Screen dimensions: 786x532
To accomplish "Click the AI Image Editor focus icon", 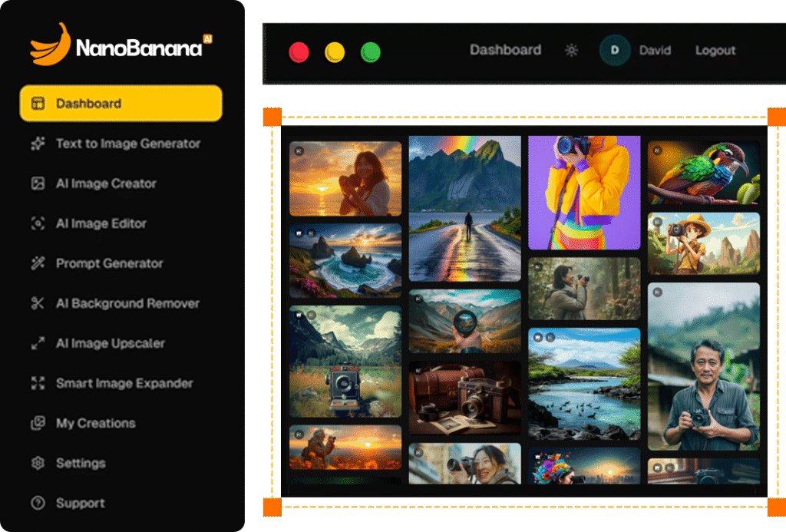I will (38, 223).
